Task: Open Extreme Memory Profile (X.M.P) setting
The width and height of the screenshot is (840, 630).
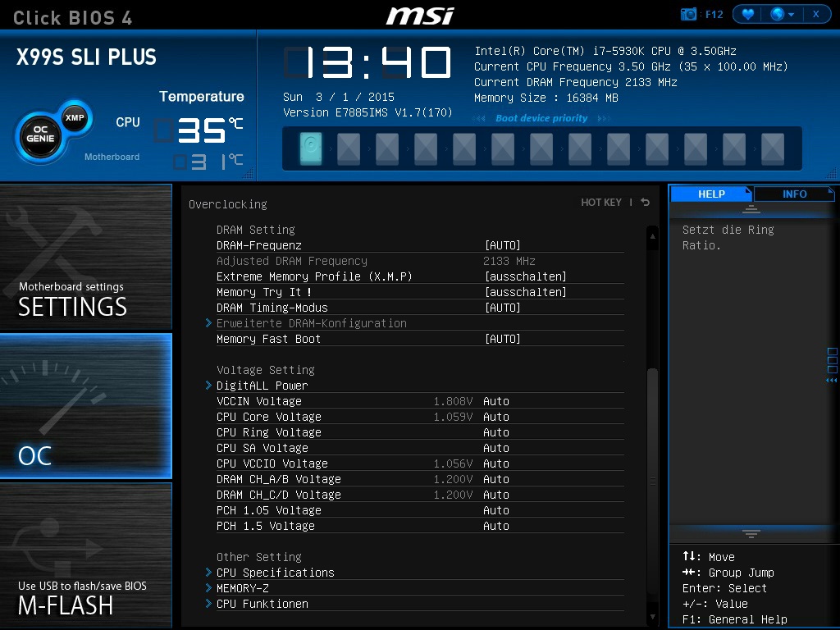Action: click(x=420, y=276)
